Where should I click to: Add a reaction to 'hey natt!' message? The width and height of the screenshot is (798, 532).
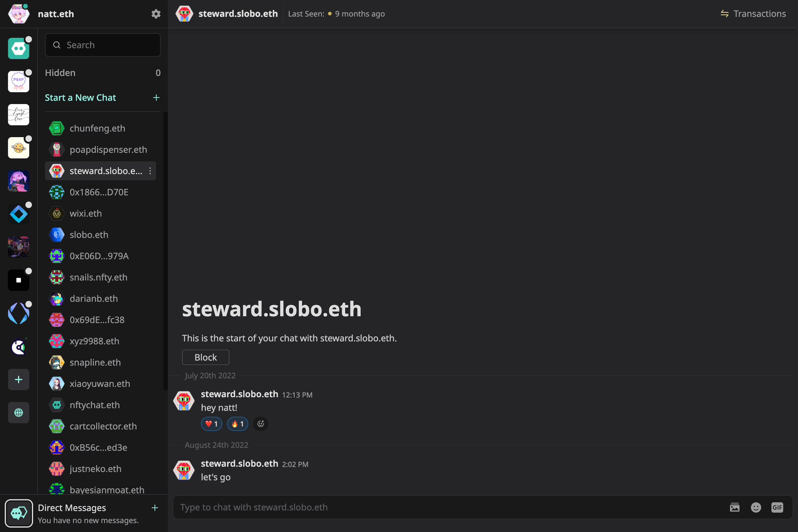click(x=261, y=424)
